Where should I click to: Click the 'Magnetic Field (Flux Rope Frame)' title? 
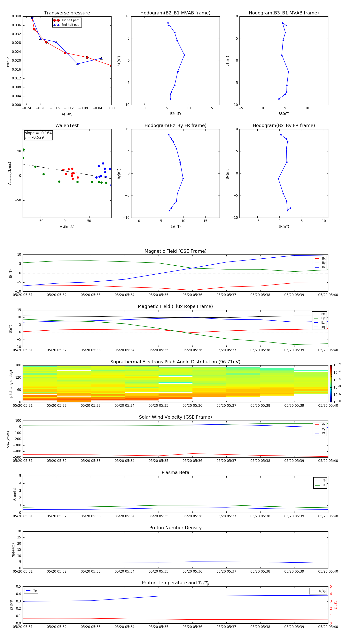coord(175,306)
